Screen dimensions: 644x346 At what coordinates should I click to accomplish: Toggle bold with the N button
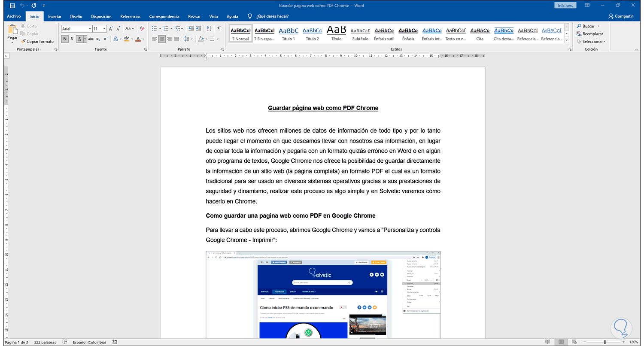pyautogui.click(x=65, y=39)
